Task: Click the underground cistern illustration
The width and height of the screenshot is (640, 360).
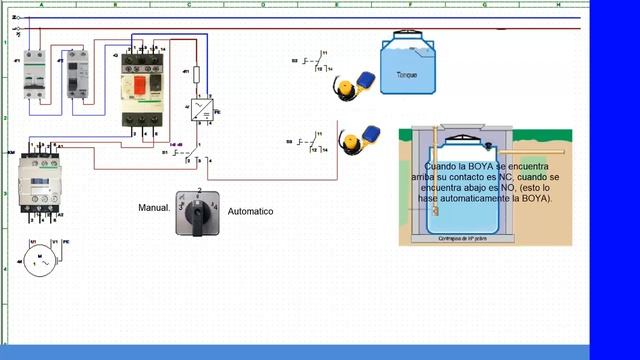Action: click(485, 185)
